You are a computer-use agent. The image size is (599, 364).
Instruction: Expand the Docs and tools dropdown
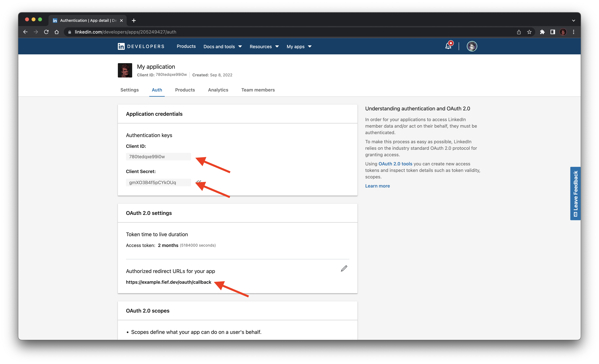tap(223, 46)
